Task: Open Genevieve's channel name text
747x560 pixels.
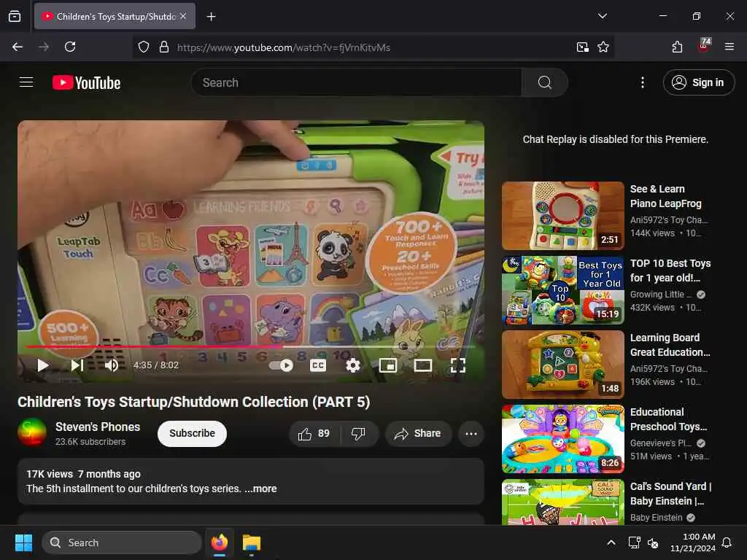Action: (x=660, y=443)
